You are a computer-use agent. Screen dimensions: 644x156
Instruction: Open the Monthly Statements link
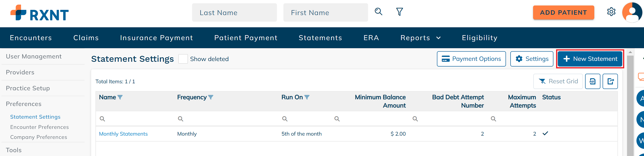coord(123,134)
